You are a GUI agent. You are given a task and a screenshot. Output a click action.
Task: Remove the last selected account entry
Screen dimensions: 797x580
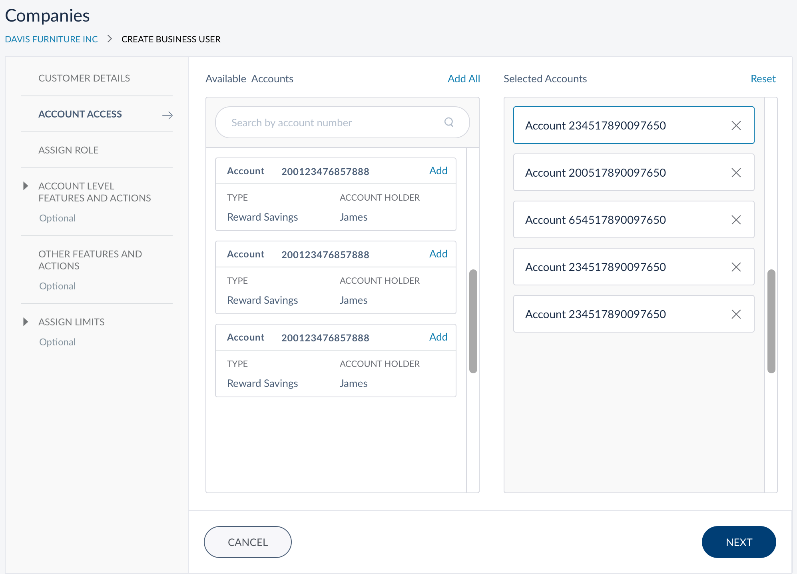point(736,314)
